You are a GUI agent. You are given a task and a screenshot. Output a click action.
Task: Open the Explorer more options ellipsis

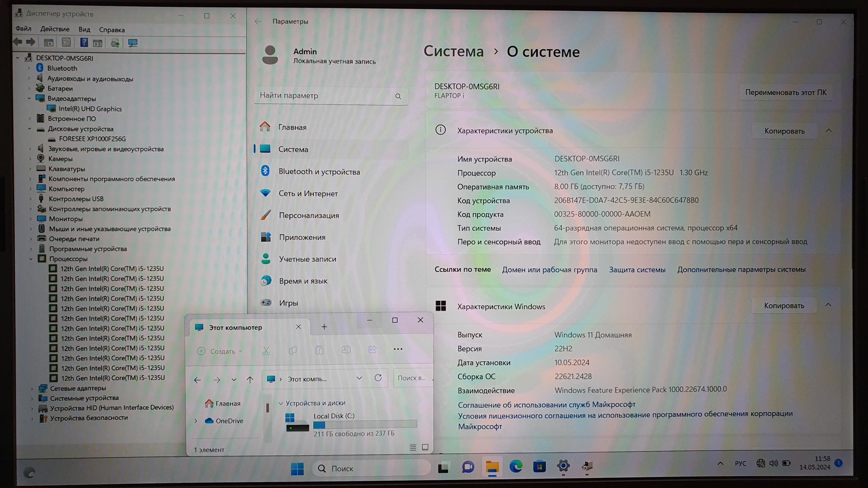click(398, 349)
